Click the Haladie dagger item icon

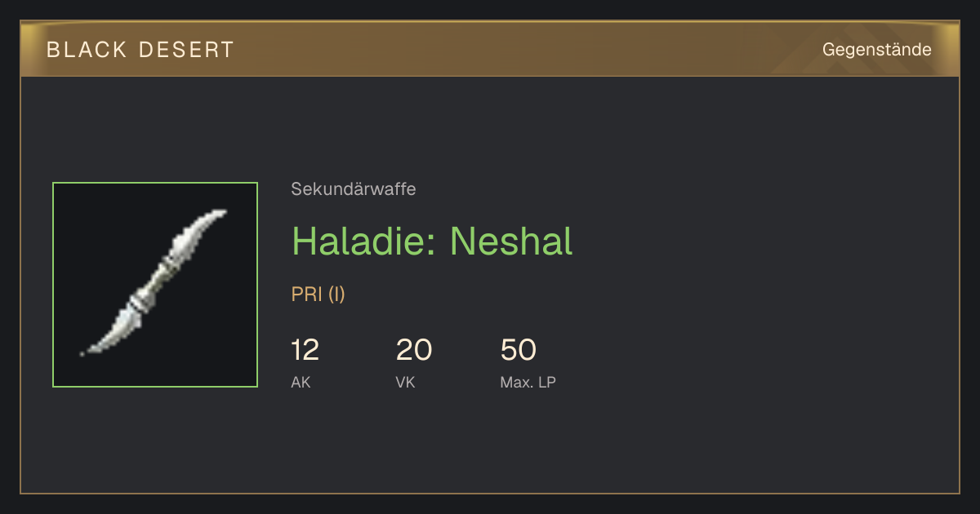155,285
